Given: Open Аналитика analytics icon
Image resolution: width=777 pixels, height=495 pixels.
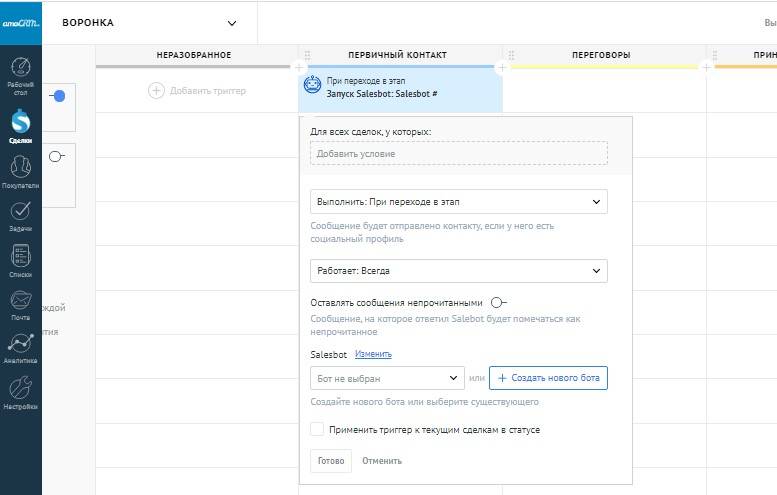Looking at the screenshot, I should (x=20, y=347).
